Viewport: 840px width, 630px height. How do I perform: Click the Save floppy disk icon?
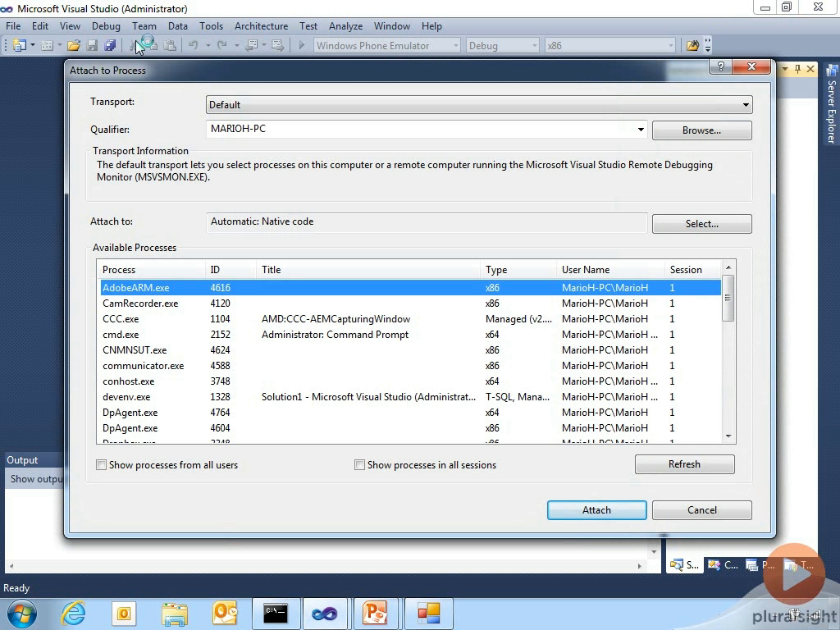92,46
